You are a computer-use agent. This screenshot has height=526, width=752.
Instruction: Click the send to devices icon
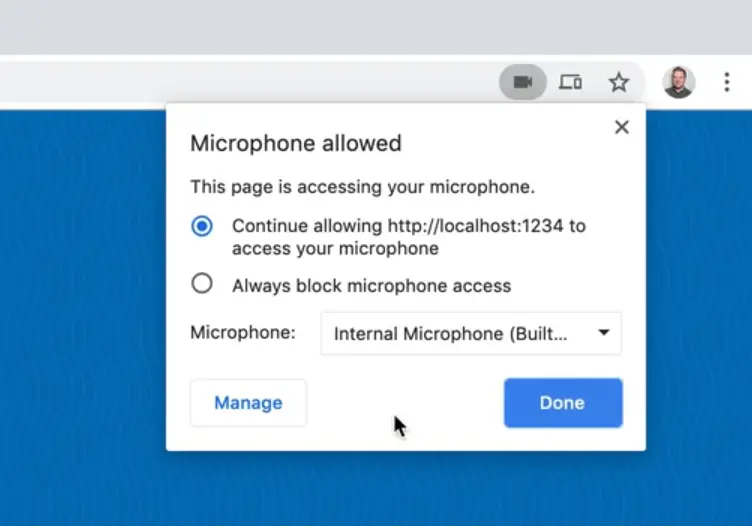click(570, 82)
